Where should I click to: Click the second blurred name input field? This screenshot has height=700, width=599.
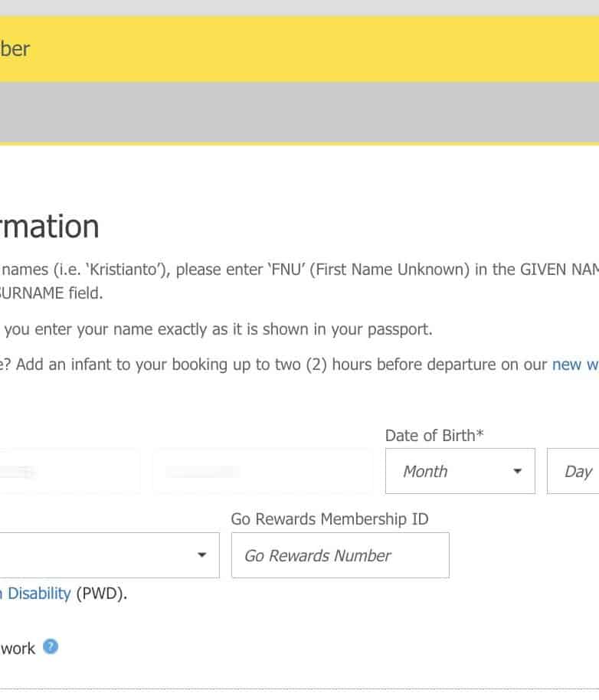(263, 471)
